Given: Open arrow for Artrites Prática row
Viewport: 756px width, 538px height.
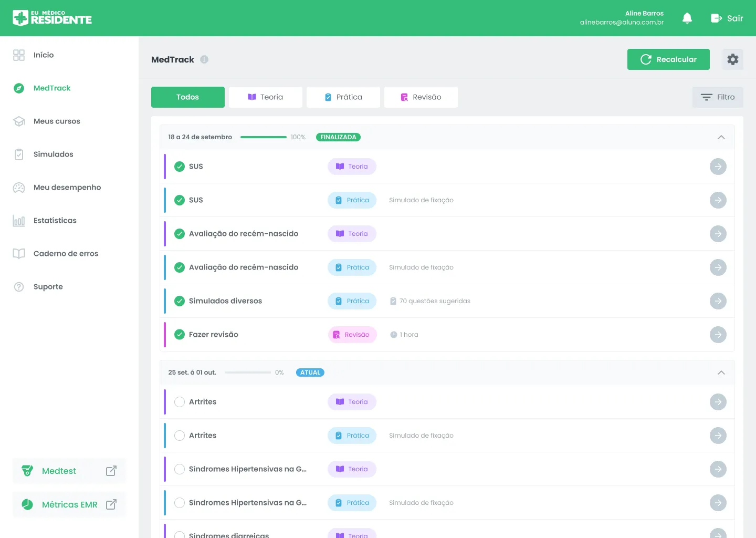Looking at the screenshot, I should pyautogui.click(x=718, y=436).
